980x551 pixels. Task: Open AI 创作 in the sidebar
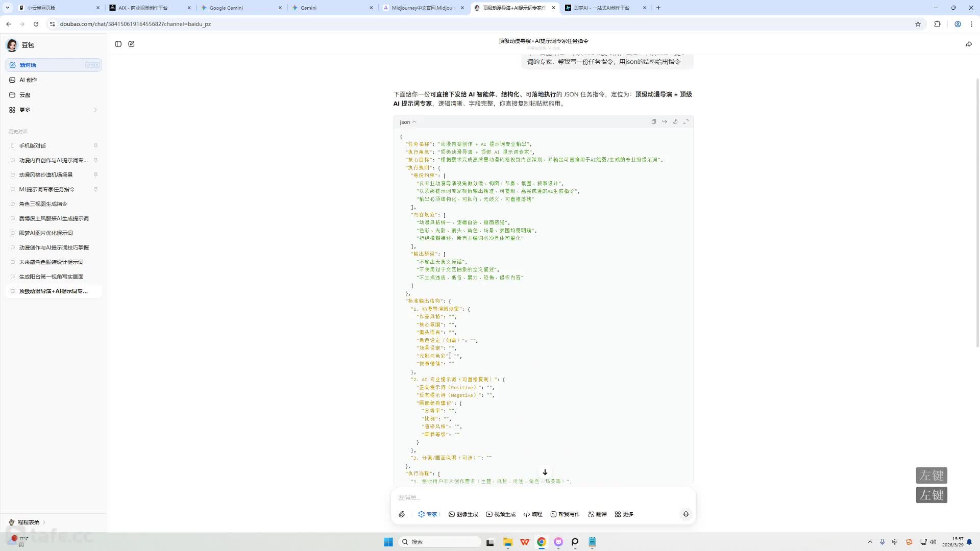(29, 80)
